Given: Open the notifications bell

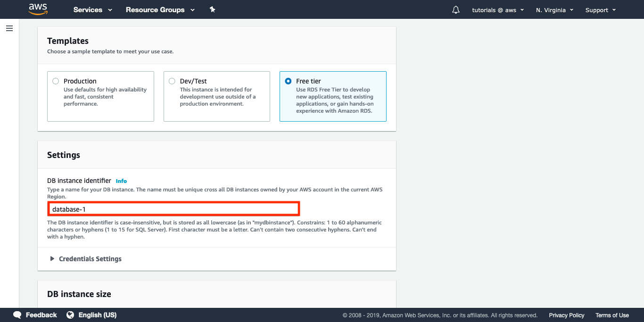Looking at the screenshot, I should (x=455, y=10).
